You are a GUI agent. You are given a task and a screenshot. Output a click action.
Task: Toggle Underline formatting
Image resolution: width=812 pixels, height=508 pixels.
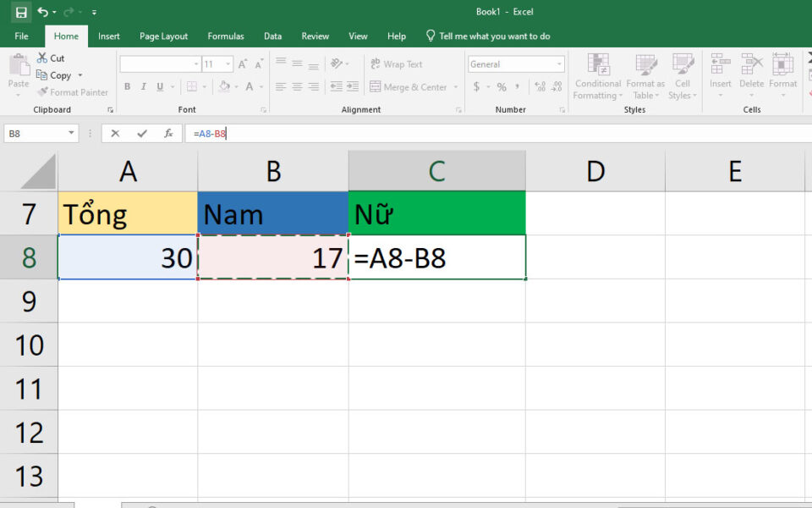(159, 86)
